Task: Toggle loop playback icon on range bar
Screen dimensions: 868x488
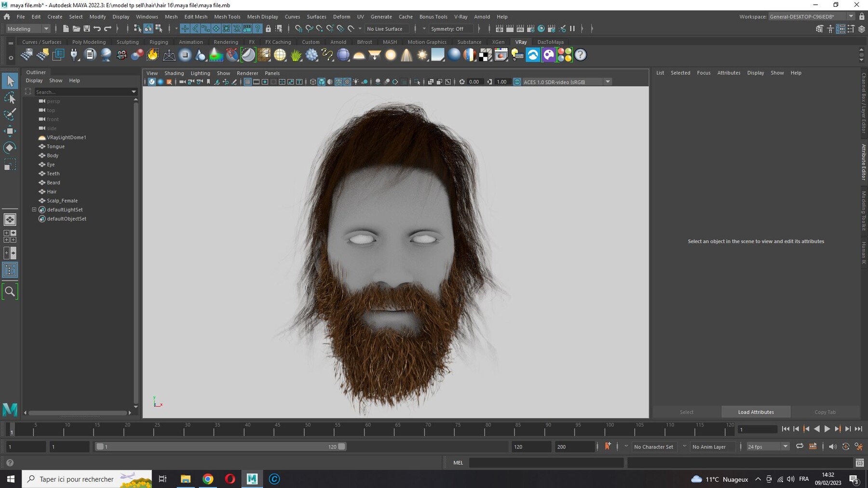Action: pos(800,447)
